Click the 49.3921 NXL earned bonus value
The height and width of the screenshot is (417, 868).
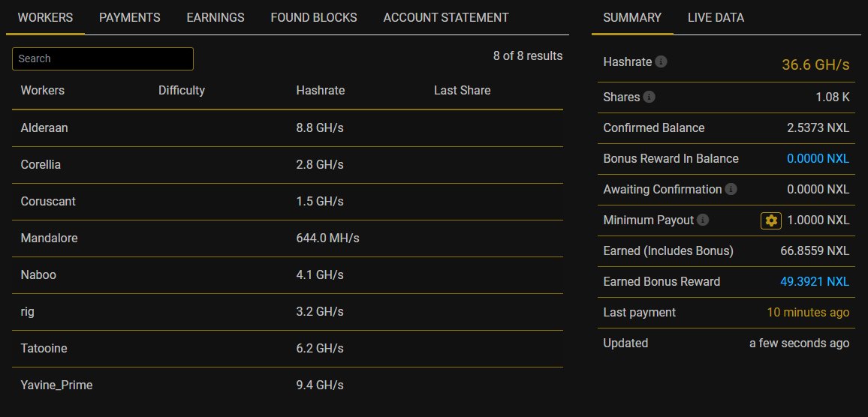tap(815, 282)
